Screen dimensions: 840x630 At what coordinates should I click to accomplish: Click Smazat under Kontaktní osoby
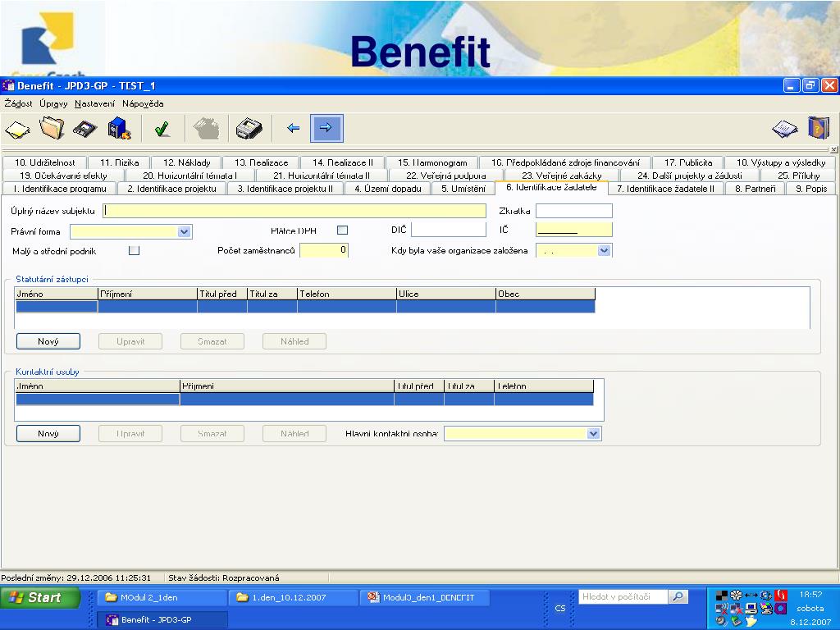[x=212, y=433]
